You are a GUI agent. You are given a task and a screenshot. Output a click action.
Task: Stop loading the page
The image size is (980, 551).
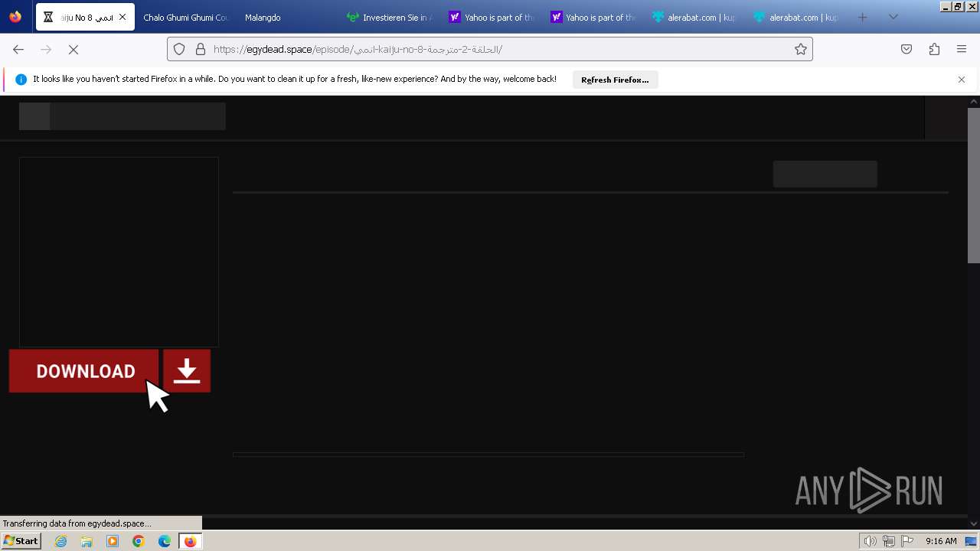click(x=73, y=49)
